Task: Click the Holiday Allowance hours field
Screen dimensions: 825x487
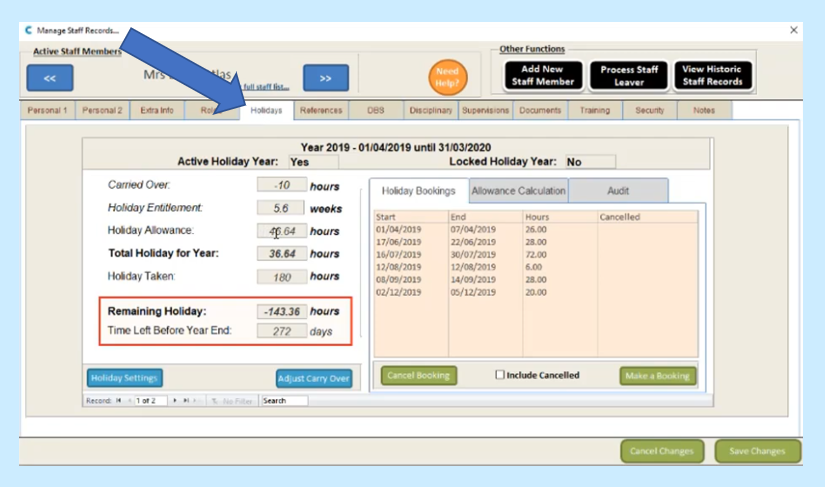Action: (281, 231)
